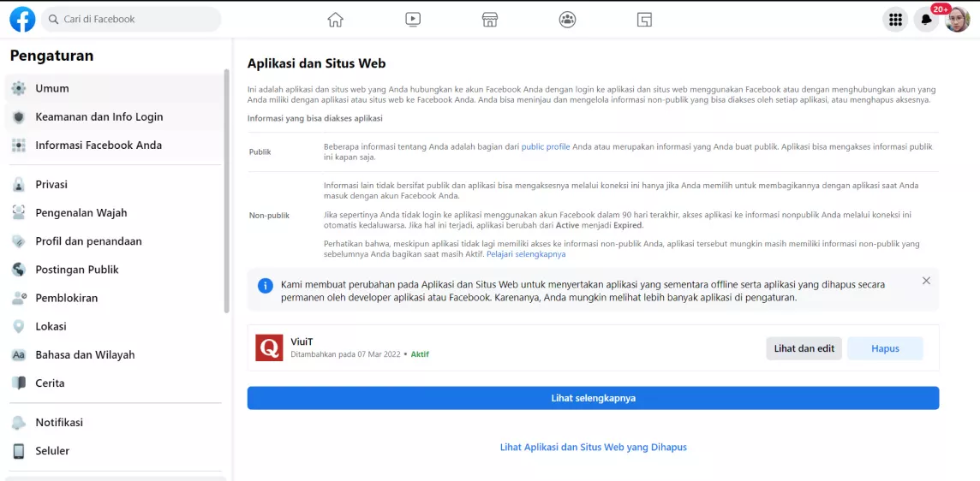Dismiss the info banner with X
980x481 pixels.
[x=926, y=281]
